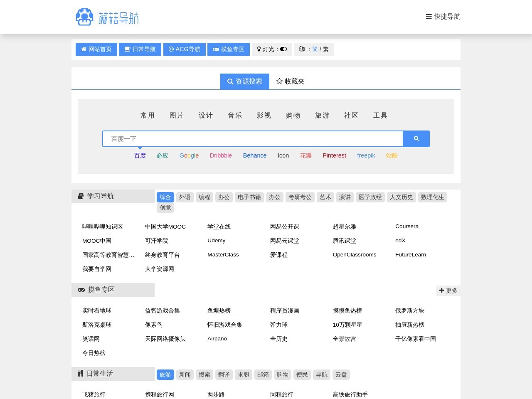Image resolution: width=532 pixels, height=399 pixels.
Task: Select 电子书籍 tab in 学习导航
Action: coord(249,197)
